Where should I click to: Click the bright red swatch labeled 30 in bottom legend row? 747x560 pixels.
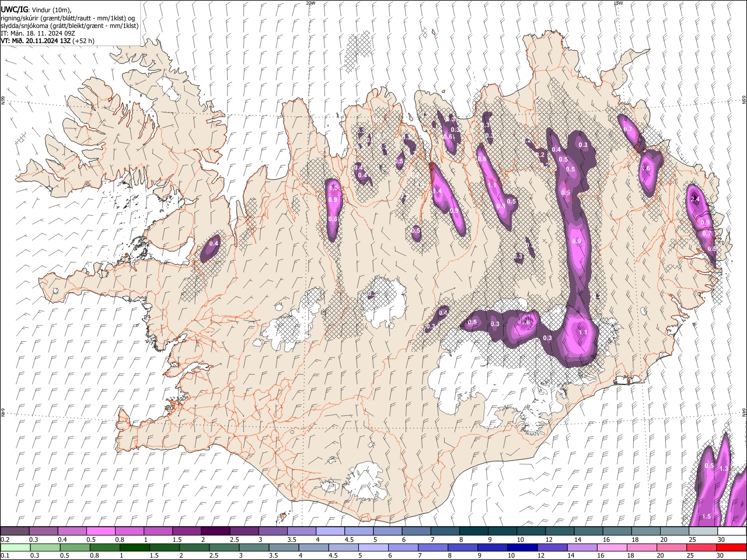pos(732,547)
